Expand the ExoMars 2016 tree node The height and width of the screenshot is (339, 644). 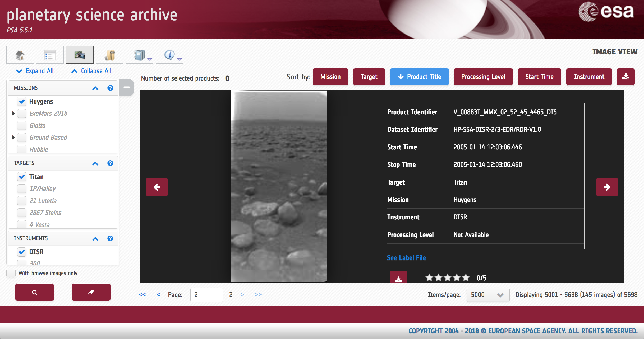click(x=13, y=114)
